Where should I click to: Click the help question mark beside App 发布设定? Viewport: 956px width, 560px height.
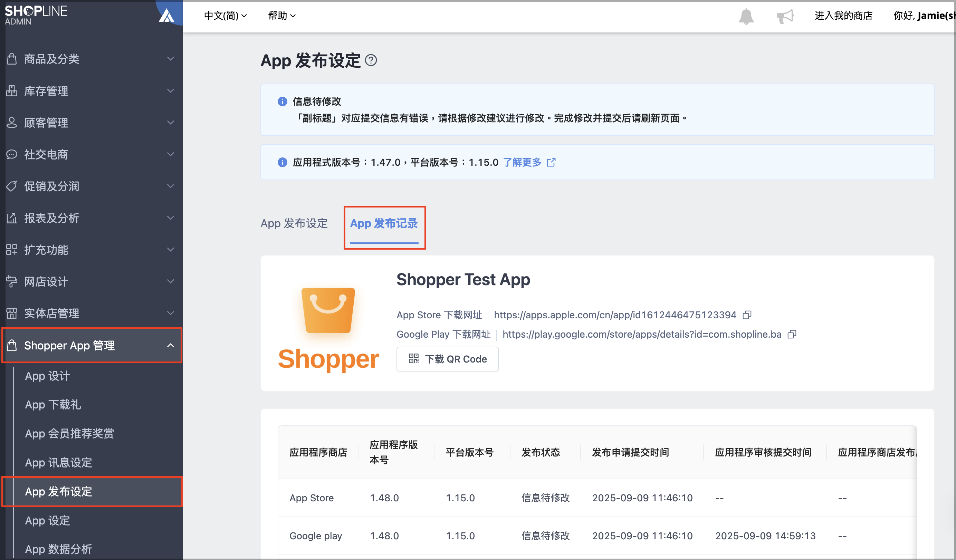coord(371,60)
